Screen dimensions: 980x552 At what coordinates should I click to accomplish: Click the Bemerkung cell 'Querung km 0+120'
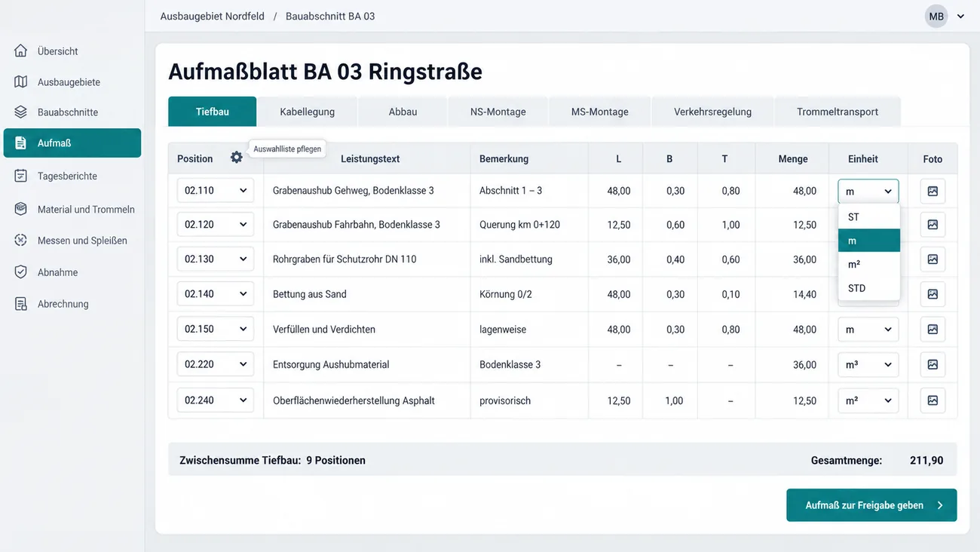(x=519, y=225)
